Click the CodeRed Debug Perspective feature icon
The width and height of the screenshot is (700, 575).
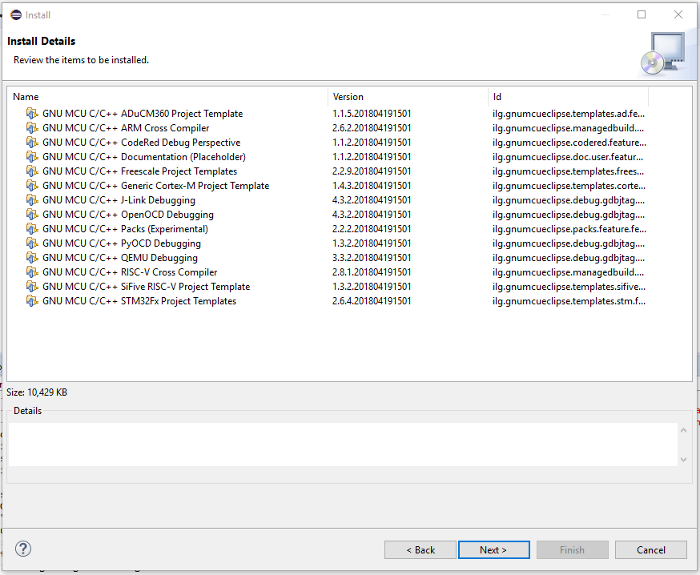pos(32,142)
